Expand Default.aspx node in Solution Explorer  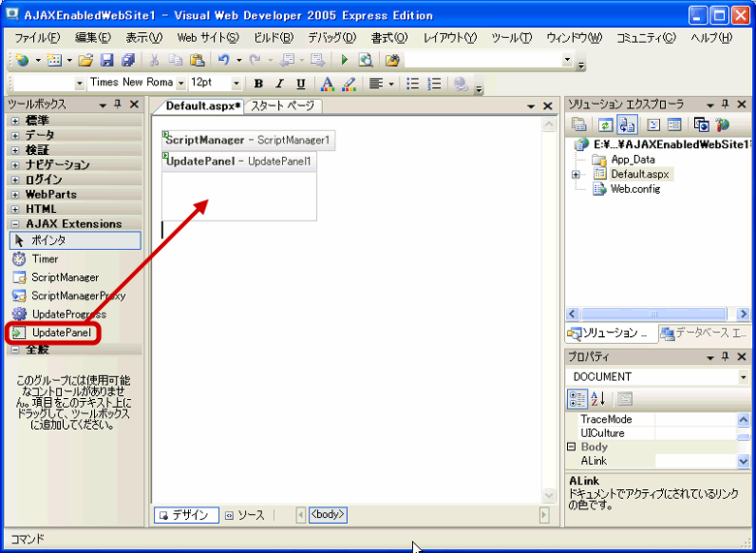pos(576,174)
